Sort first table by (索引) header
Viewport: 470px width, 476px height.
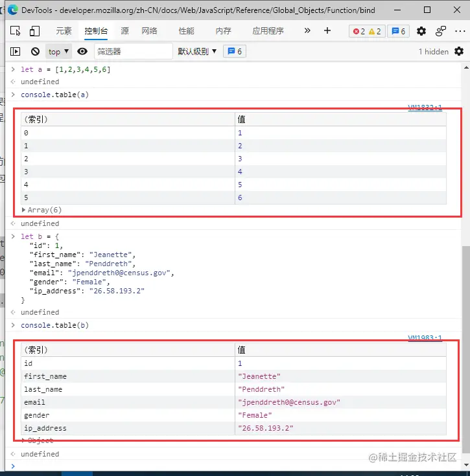click(x=128, y=119)
